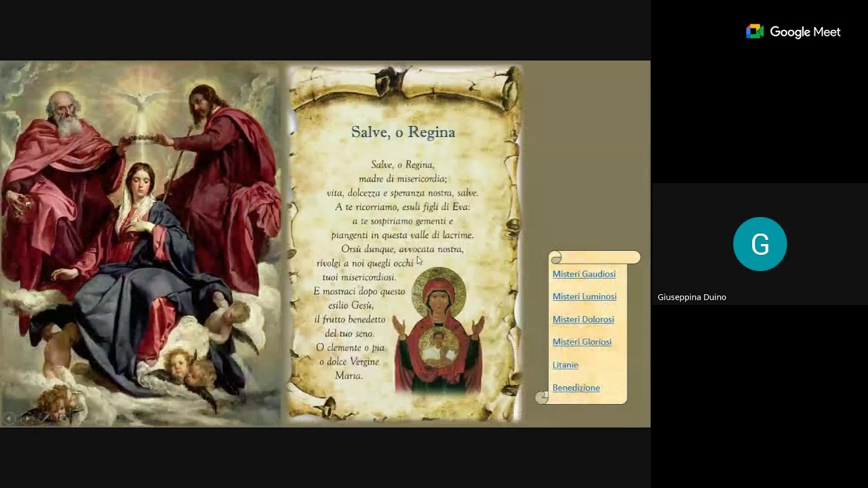The height and width of the screenshot is (488, 868).
Task: Click the Salve, o Regina title
Action: tap(403, 132)
